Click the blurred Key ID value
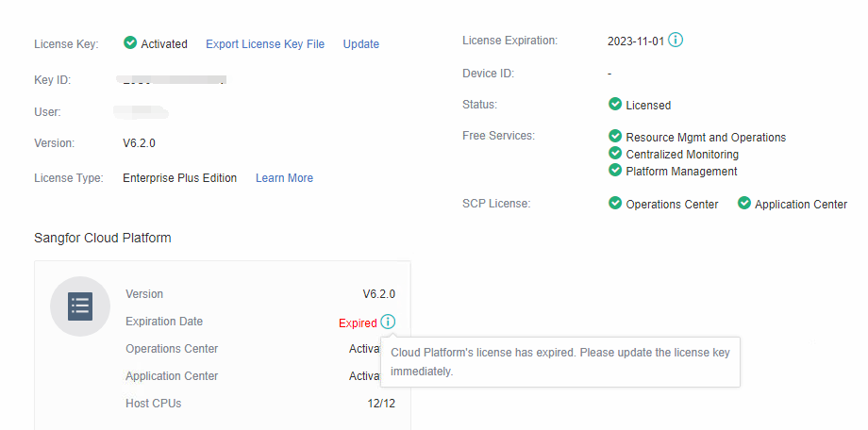This screenshot has height=430, width=868. [175, 80]
